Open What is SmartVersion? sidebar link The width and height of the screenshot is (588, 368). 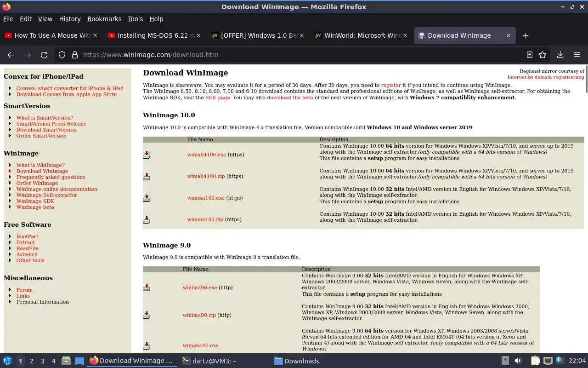[45, 118]
